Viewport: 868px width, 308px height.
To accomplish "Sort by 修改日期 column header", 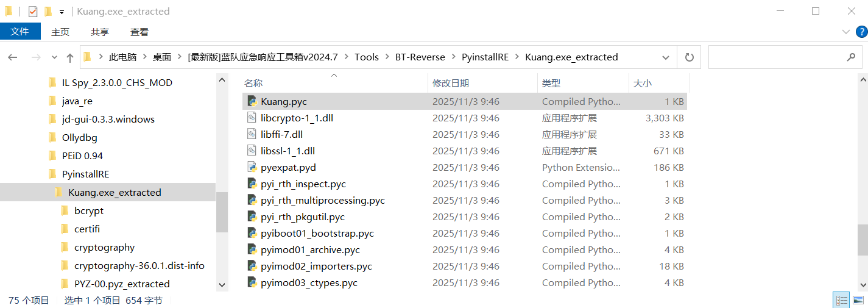I will coord(451,83).
